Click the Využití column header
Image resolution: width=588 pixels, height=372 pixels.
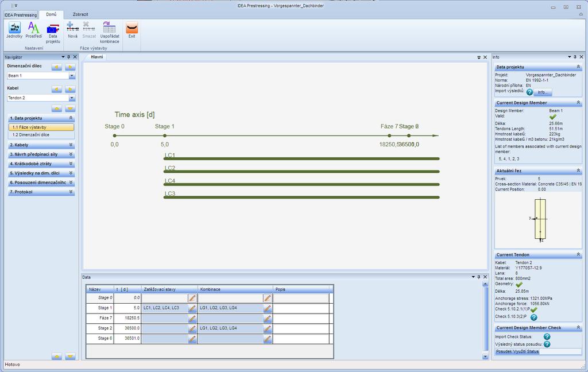pyautogui.click(x=519, y=352)
